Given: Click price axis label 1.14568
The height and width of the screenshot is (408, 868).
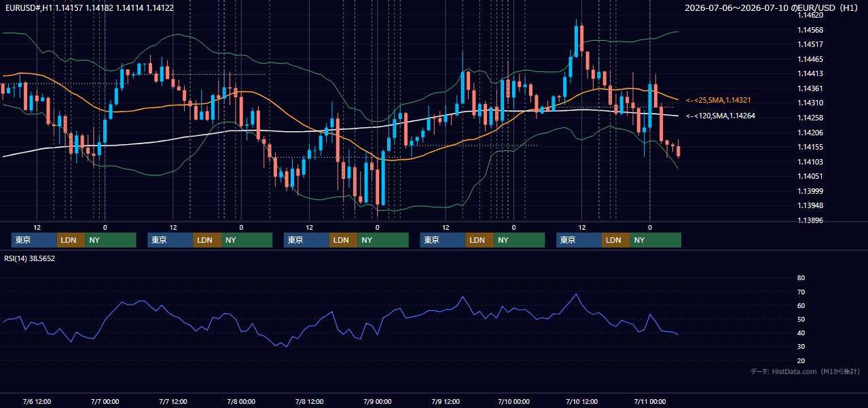Looking at the screenshot, I should 810,30.
